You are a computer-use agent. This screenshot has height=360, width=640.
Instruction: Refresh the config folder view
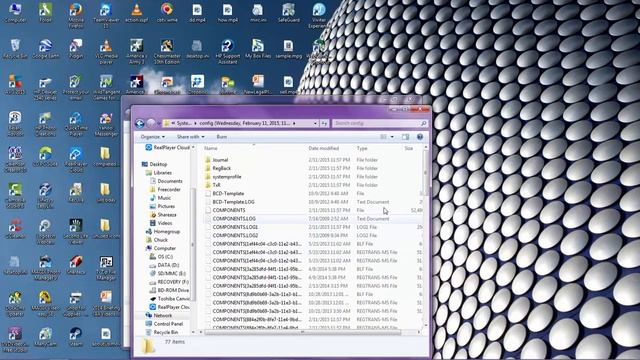[324, 123]
